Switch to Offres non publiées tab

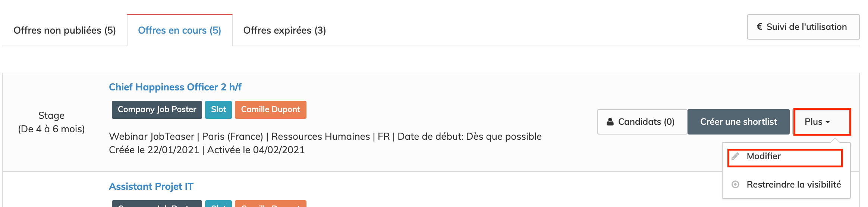(65, 30)
